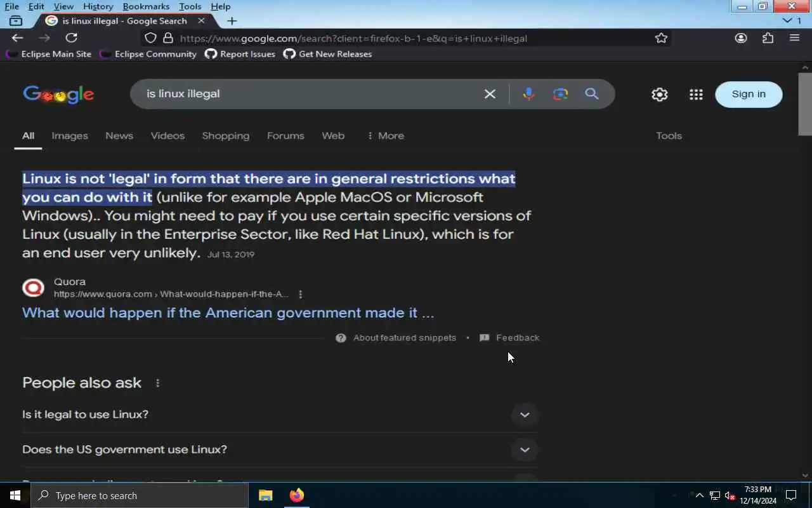The width and height of the screenshot is (812, 508).
Task: Switch to the Web results tab
Action: click(333, 136)
